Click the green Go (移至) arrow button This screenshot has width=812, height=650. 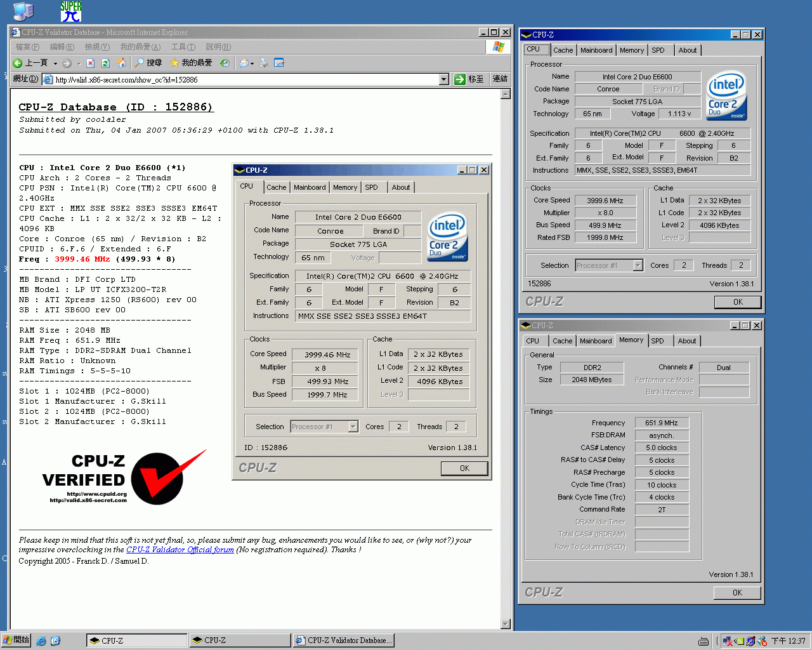click(469, 79)
